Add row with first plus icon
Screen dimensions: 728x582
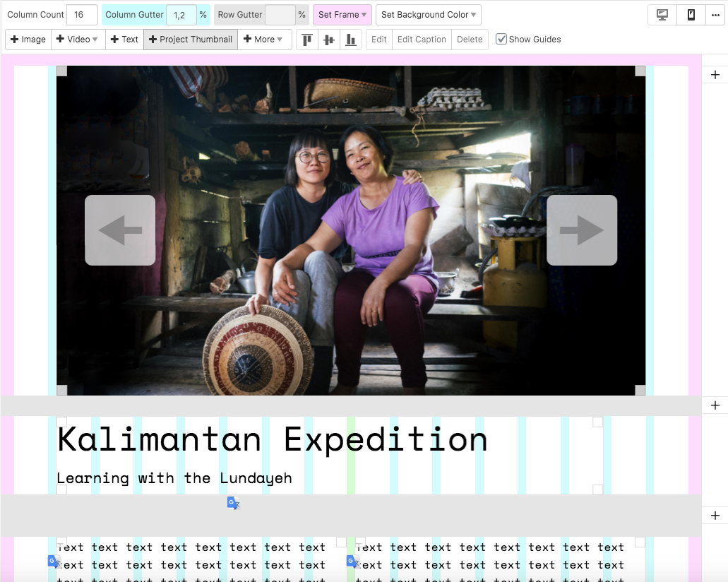(x=715, y=75)
